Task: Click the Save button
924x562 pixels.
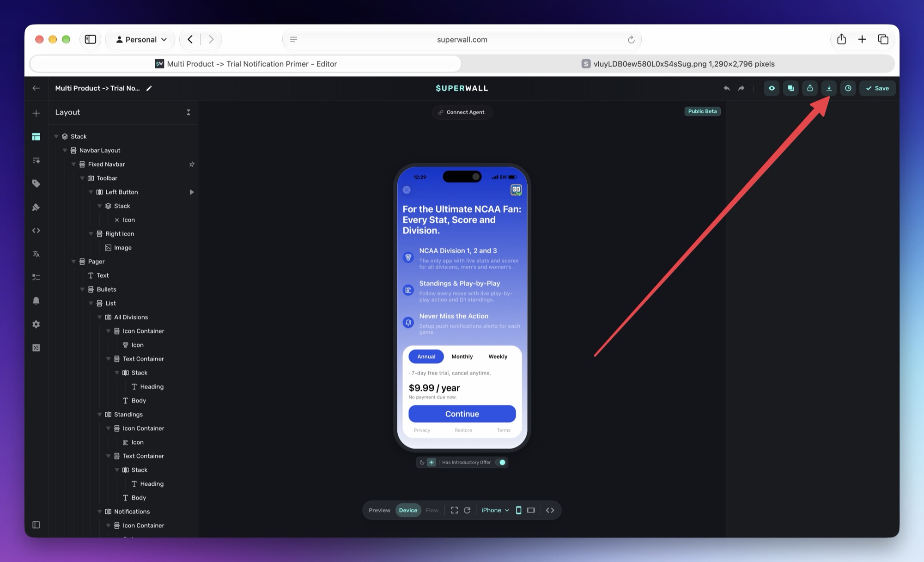Action: (877, 88)
